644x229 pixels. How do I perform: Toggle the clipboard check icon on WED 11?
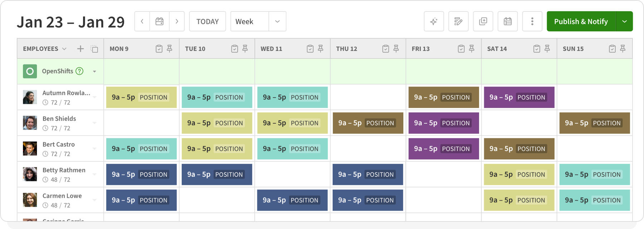point(310,49)
